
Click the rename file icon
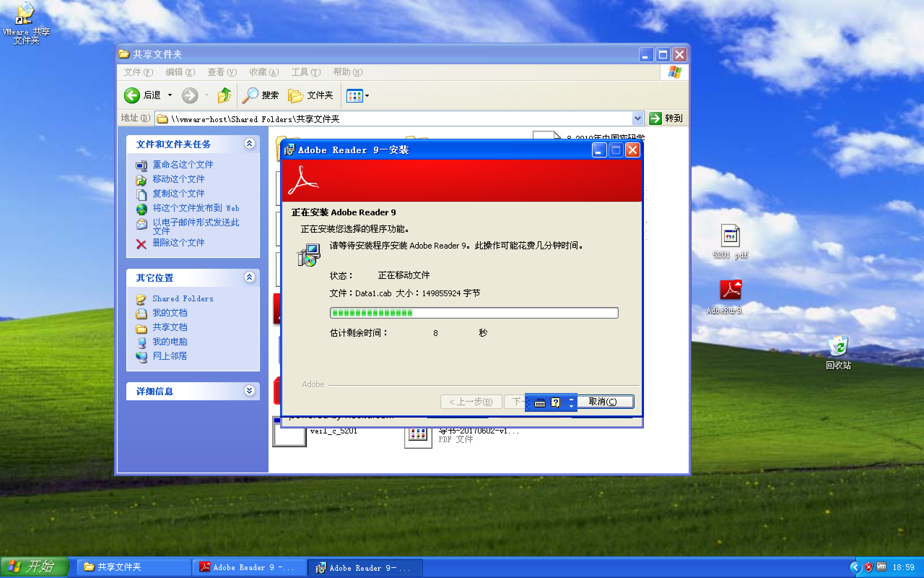tap(141, 165)
